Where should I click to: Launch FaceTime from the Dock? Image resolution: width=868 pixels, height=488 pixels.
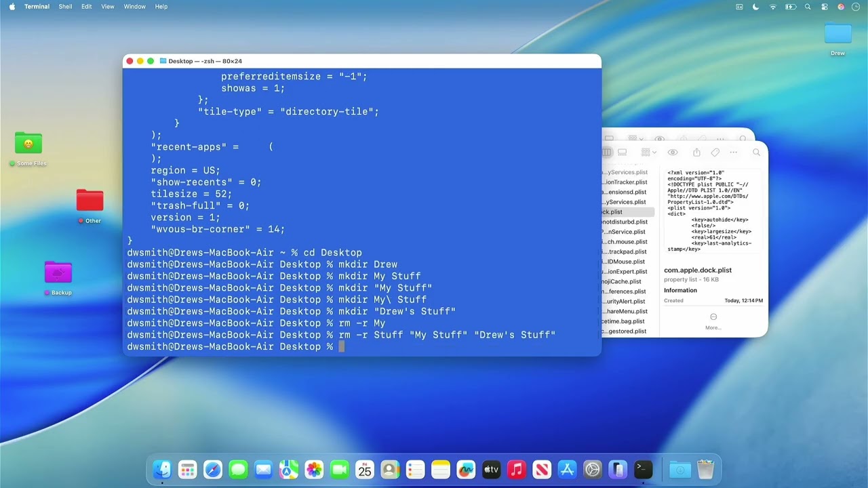[339, 469]
